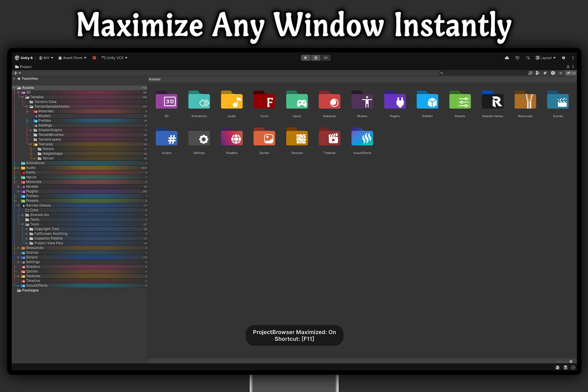This screenshot has width=588, height=392.
Task: Click the global search magnifier icon
Action: click(x=528, y=57)
